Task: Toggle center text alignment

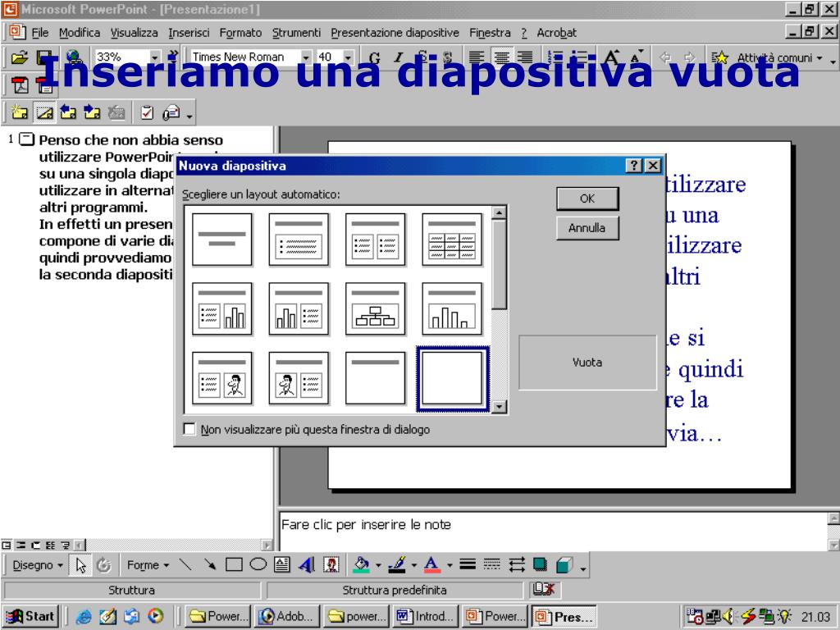Action: [x=501, y=57]
